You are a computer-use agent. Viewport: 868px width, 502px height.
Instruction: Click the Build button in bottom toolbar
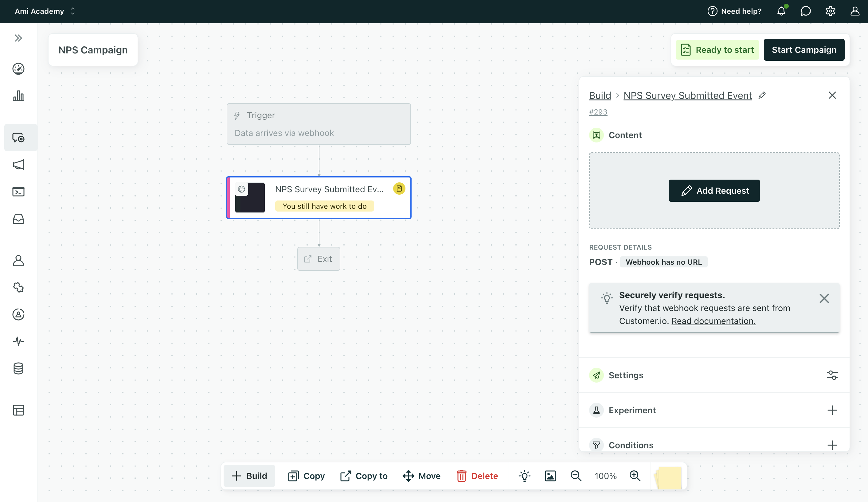tap(249, 476)
